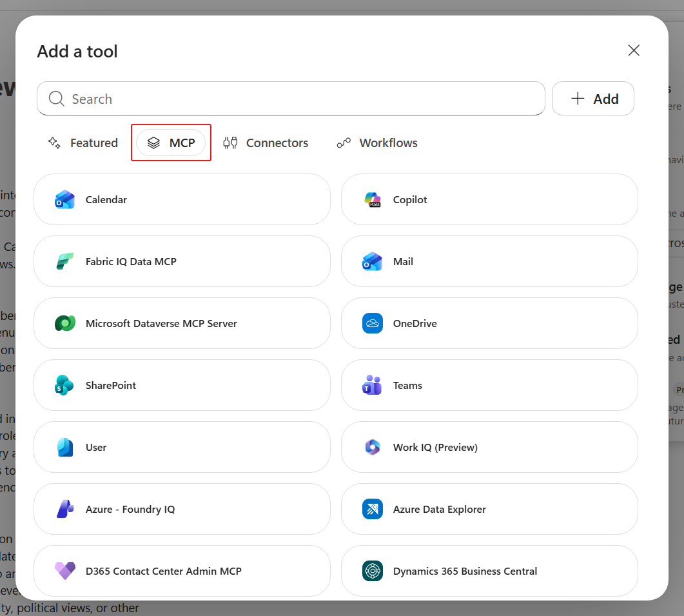Click the Copilot M365 icon
684x616 pixels.
pos(373,199)
